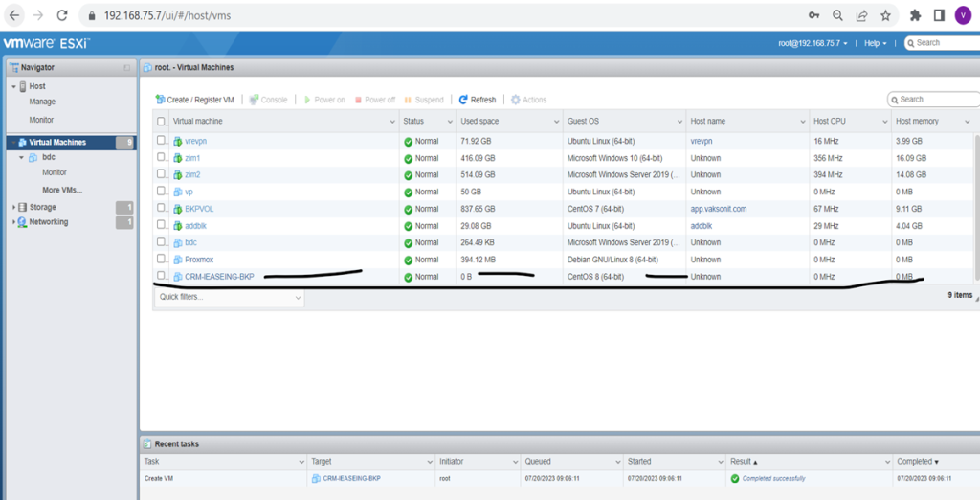980x500 pixels.
Task: Click browser reload page icon
Action: pos(62,15)
